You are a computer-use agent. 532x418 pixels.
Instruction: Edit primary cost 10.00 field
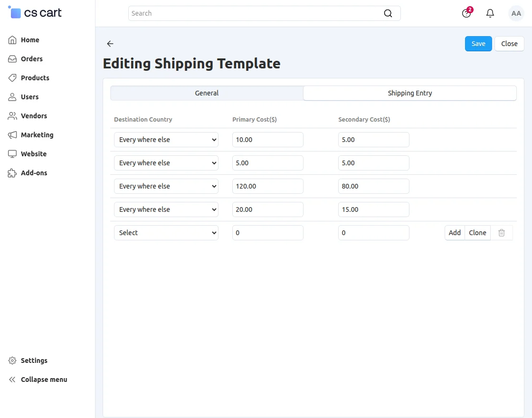[x=268, y=140]
